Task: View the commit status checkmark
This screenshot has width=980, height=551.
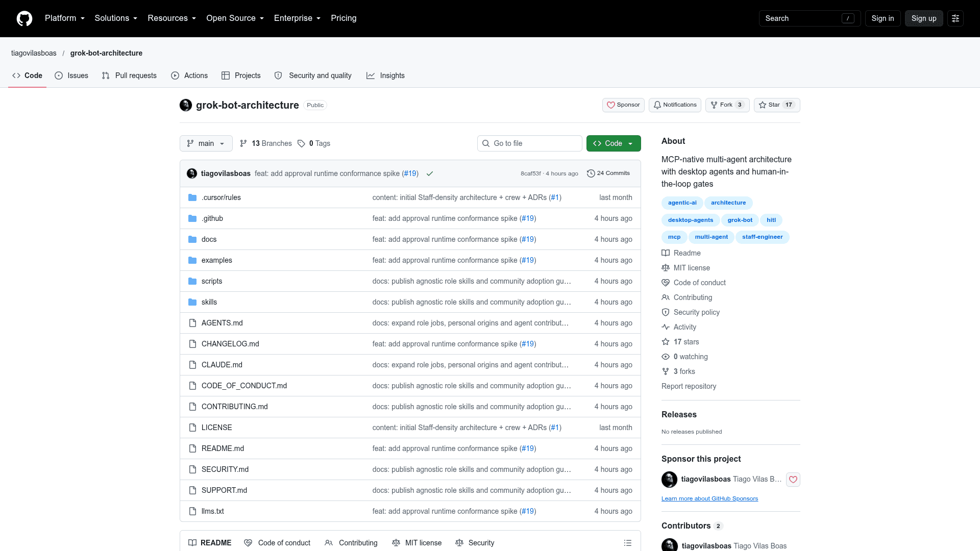Action: coord(430,173)
